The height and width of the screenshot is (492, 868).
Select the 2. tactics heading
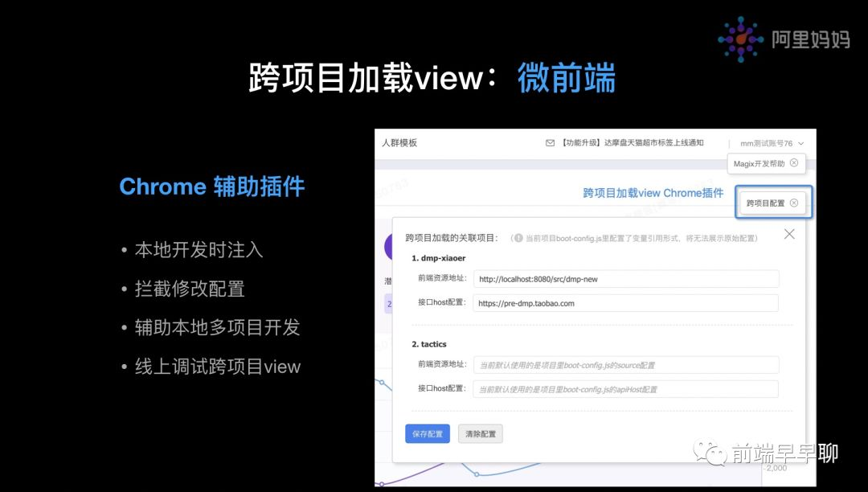[429, 344]
